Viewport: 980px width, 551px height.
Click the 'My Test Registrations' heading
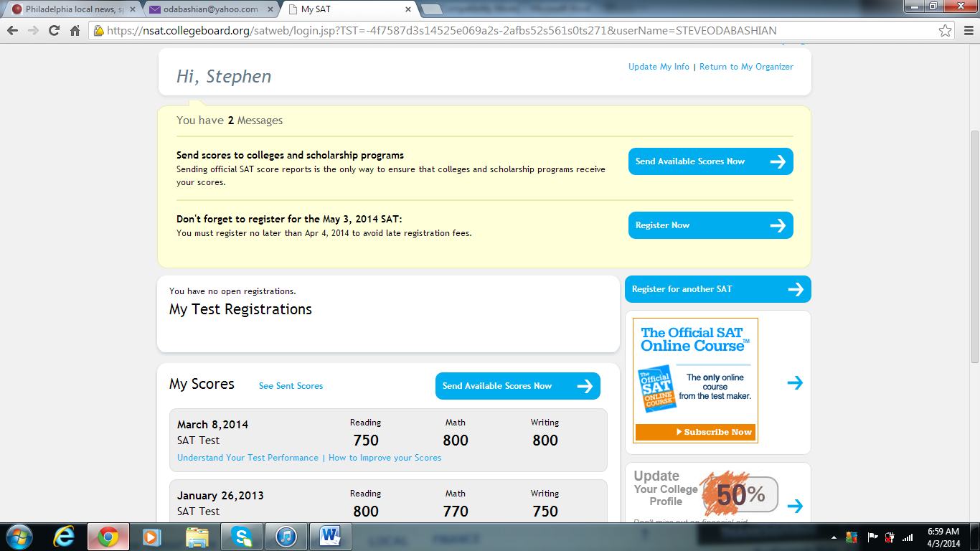240,309
